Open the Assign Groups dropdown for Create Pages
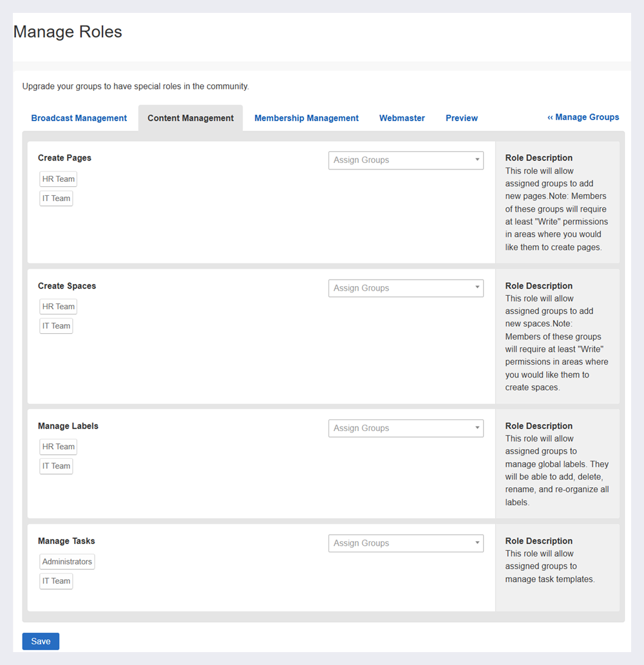This screenshot has height=665, width=644. (406, 160)
